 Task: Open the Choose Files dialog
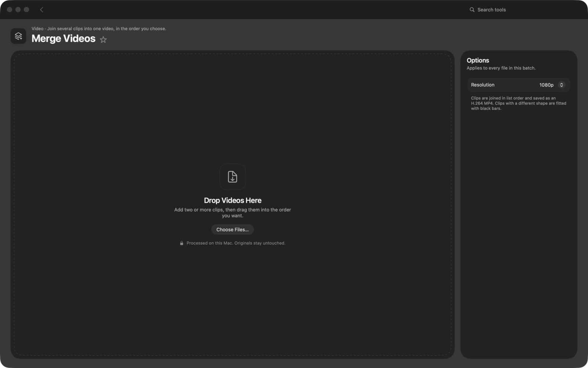pos(233,230)
